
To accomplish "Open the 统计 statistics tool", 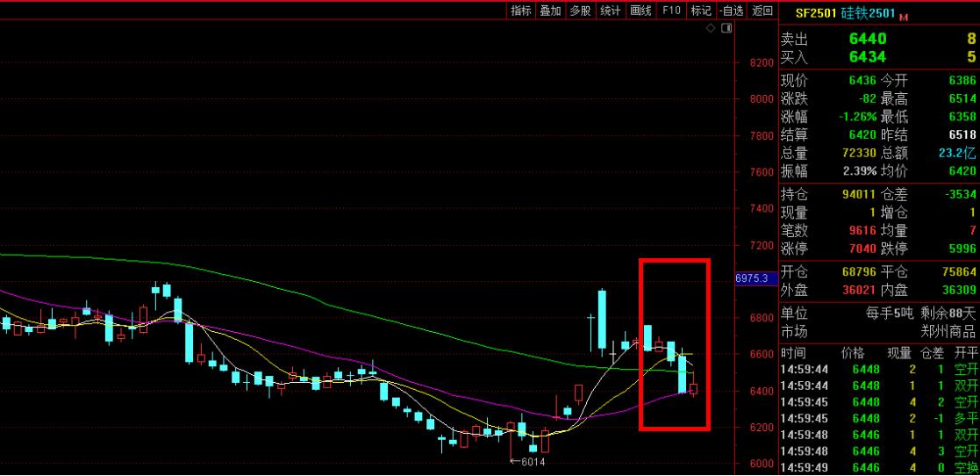I will 610,11.
